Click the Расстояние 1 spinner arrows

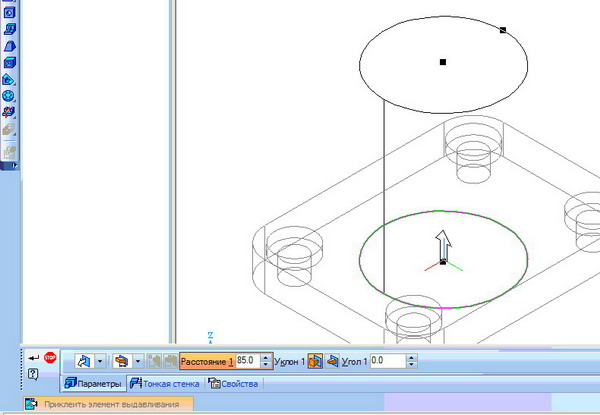[265, 360]
